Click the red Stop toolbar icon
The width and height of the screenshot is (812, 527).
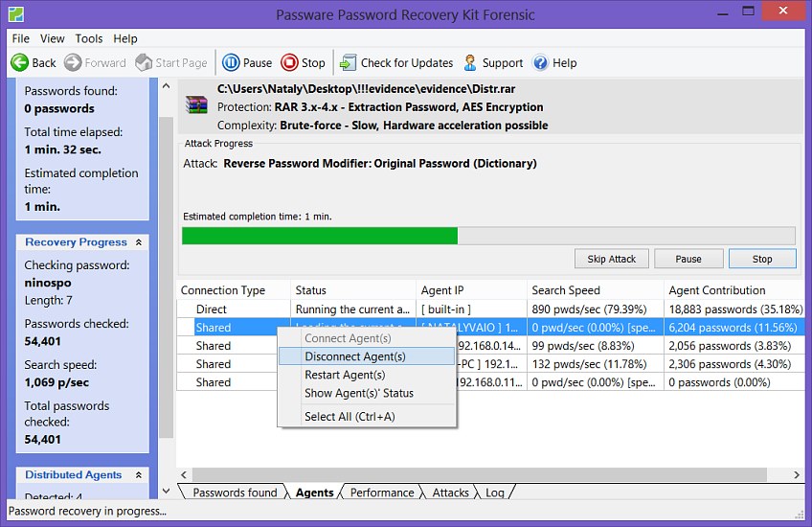(289, 62)
